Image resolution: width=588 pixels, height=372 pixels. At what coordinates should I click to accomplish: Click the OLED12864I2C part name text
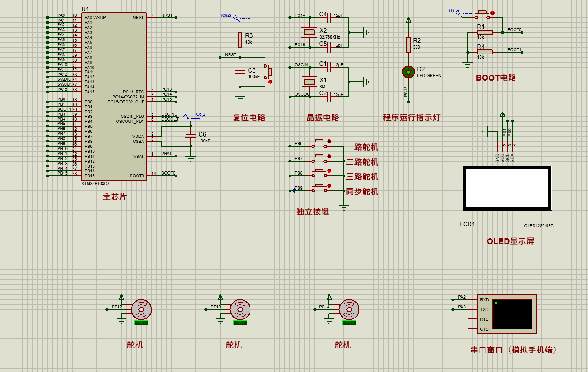pos(539,225)
